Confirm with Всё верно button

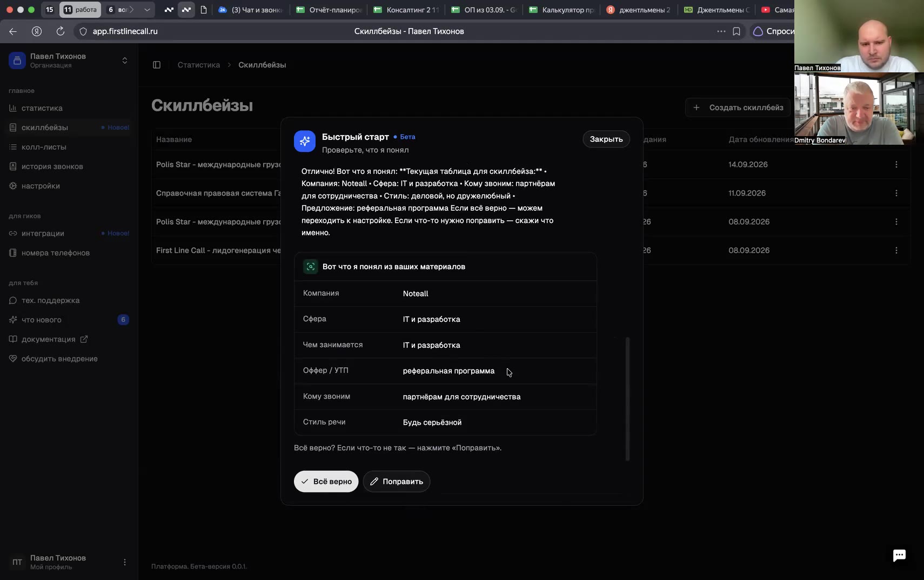pyautogui.click(x=326, y=482)
